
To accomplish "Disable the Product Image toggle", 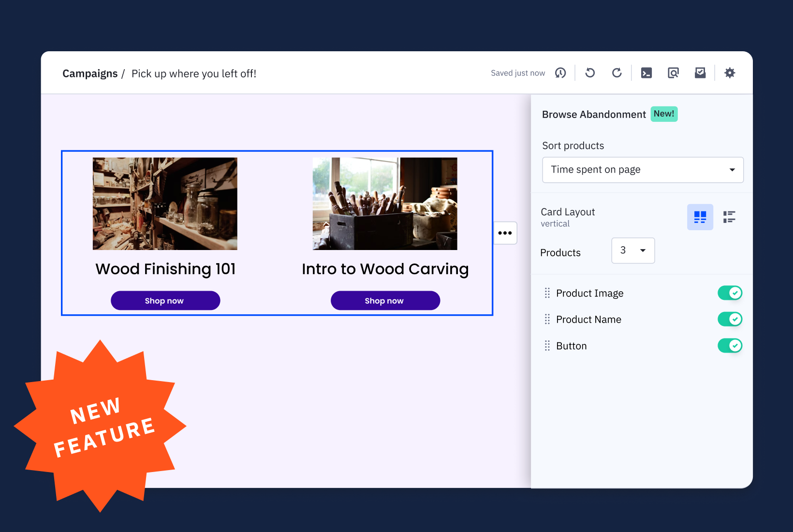I will [x=730, y=293].
